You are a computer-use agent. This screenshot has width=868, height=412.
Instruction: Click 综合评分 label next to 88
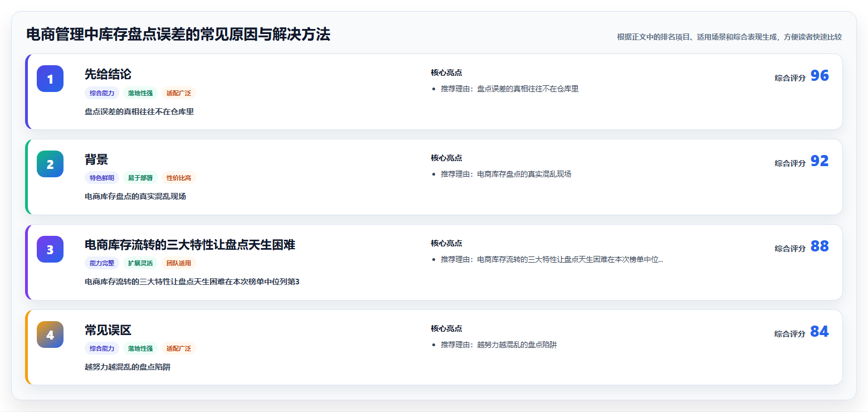[x=790, y=249]
